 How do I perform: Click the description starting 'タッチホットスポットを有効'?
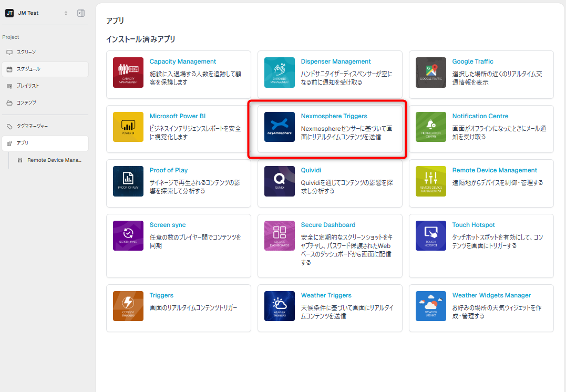pyautogui.click(x=497, y=242)
